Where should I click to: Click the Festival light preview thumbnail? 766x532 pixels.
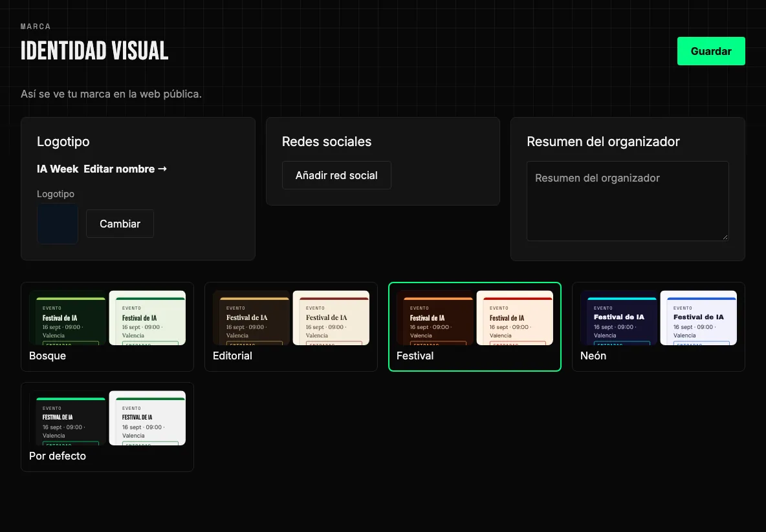tap(514, 318)
